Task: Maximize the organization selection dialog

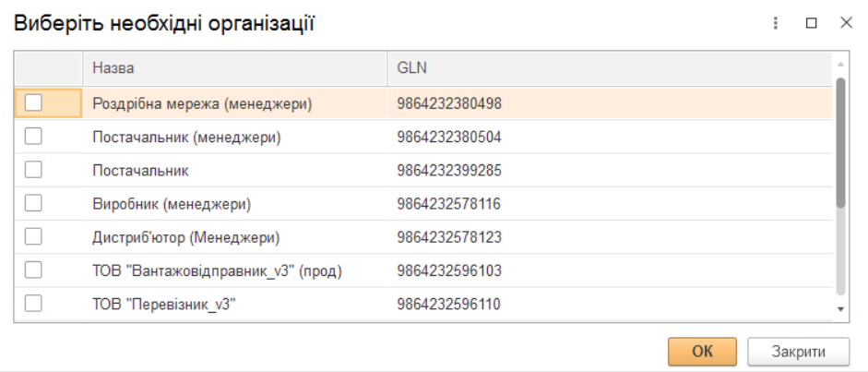Action: pyautogui.click(x=812, y=24)
